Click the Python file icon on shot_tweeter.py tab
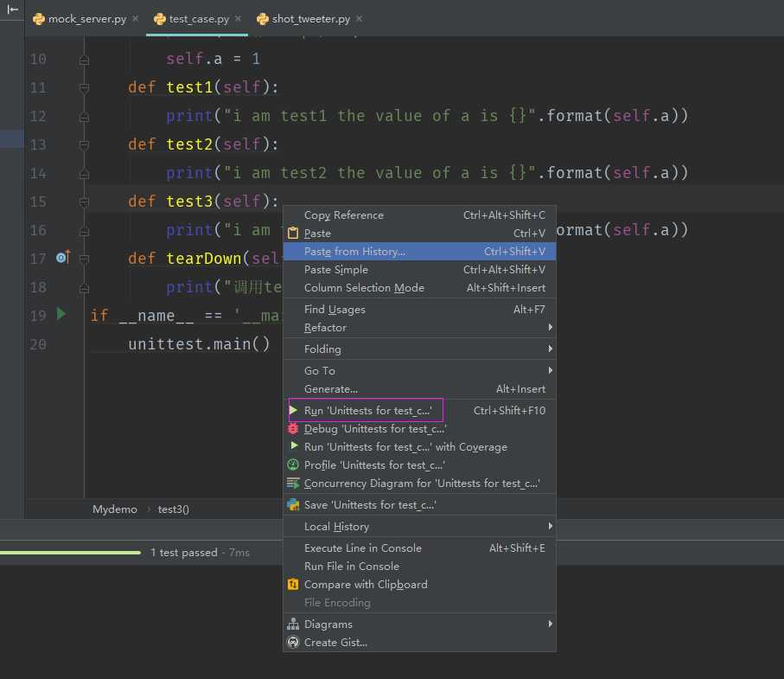 pyautogui.click(x=263, y=19)
